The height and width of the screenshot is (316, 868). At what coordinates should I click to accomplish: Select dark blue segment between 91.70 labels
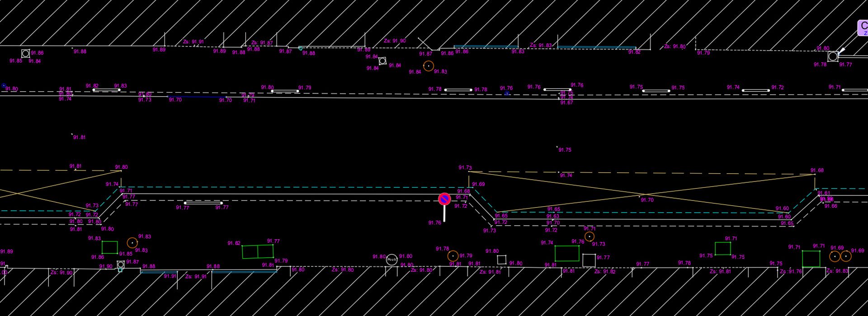tap(197, 97)
